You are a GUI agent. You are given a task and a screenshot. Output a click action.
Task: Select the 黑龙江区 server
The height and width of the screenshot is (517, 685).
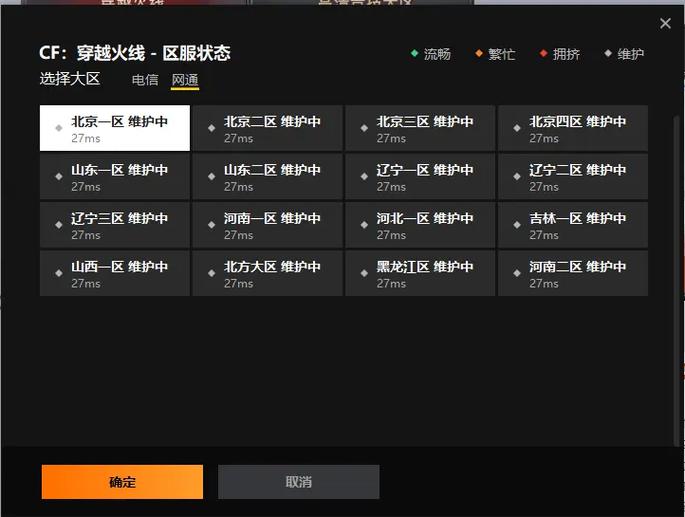click(420, 273)
